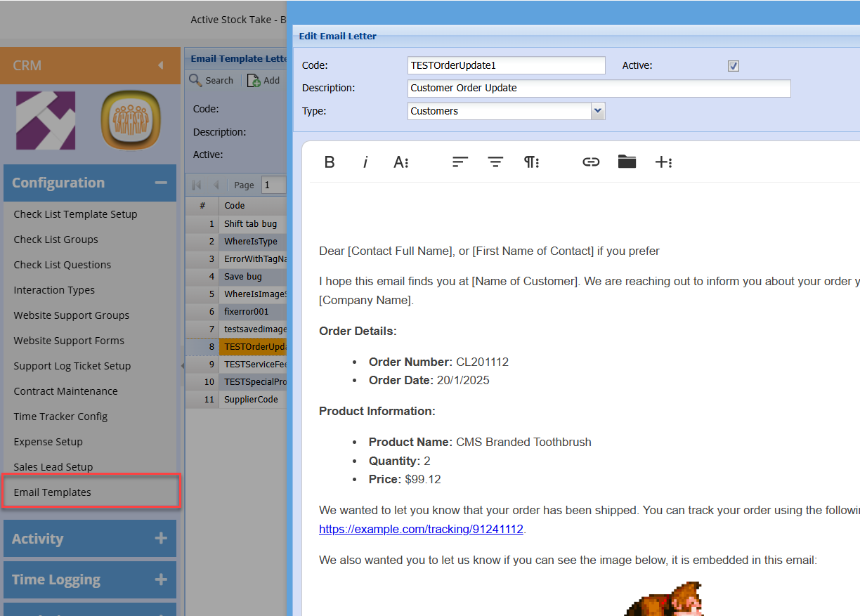Select row 'SupplierCode'
The width and height of the screenshot is (860, 616).
(236, 399)
